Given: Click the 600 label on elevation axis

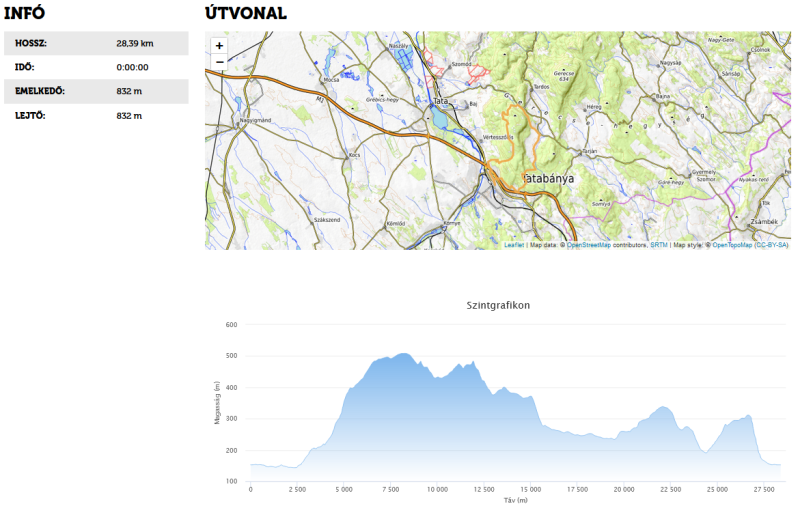Looking at the screenshot, I should tap(232, 325).
